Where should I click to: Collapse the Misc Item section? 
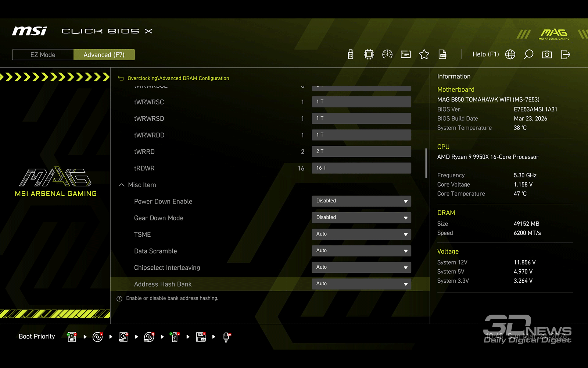coord(122,185)
